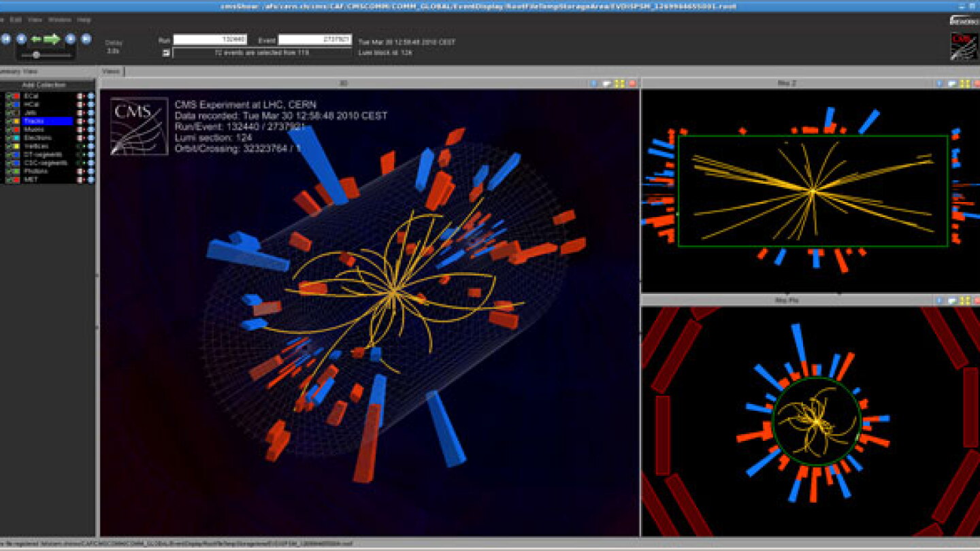980x551 pixels.
Task: Step to the next event round button
Action: (x=70, y=39)
